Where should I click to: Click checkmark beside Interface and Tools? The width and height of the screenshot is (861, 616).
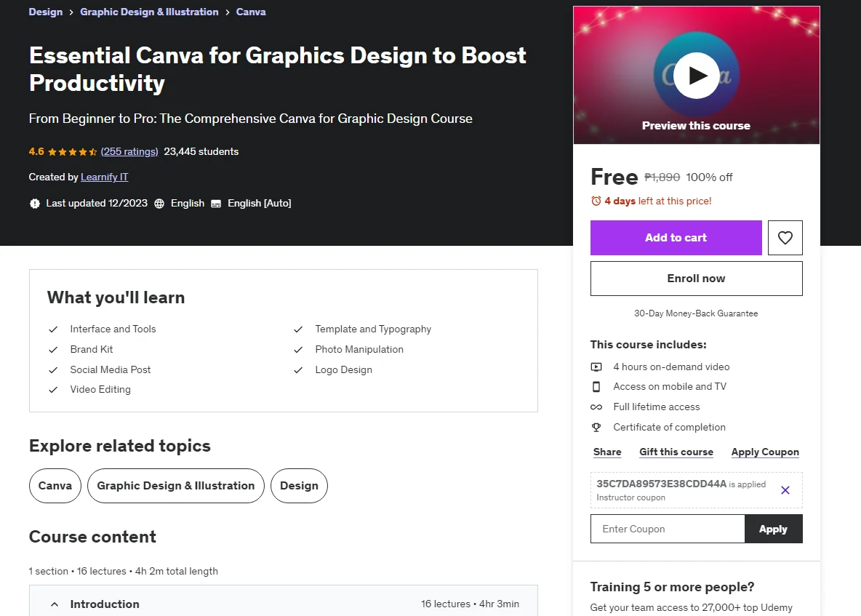point(53,329)
